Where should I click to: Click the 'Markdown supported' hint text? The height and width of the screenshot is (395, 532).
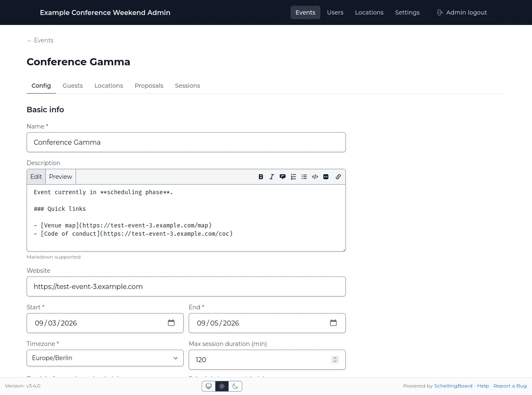coord(54,257)
